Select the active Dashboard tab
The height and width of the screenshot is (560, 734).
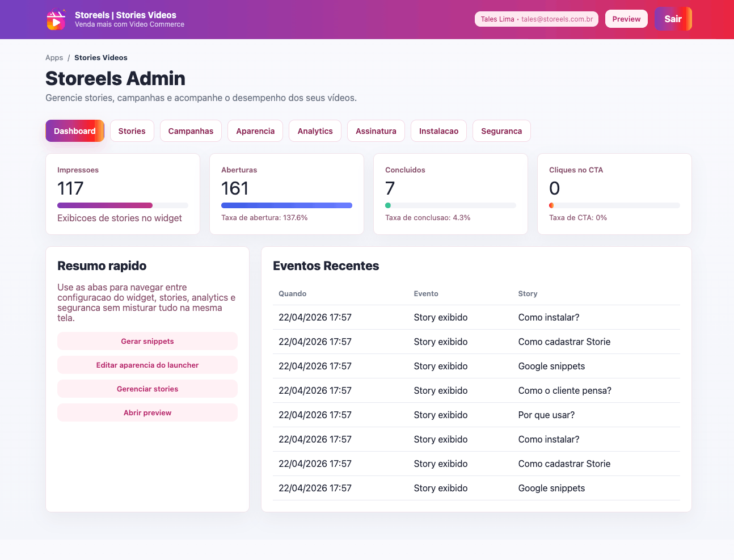coord(75,131)
